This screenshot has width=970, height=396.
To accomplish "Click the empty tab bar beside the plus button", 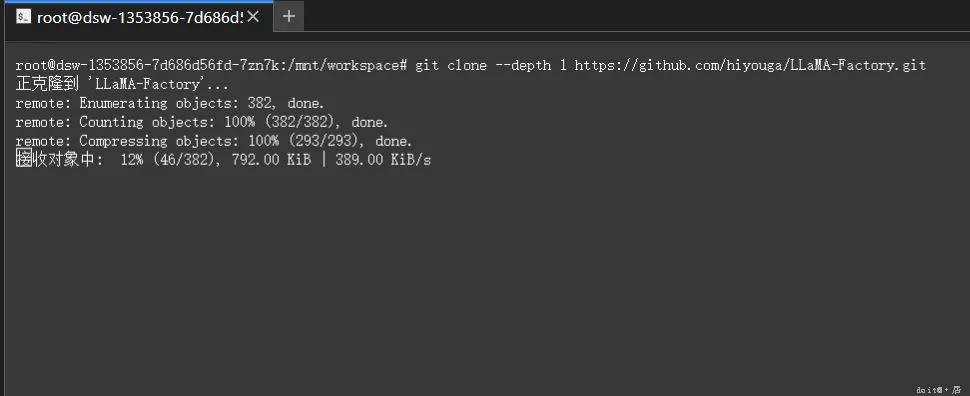I will [x=636, y=16].
